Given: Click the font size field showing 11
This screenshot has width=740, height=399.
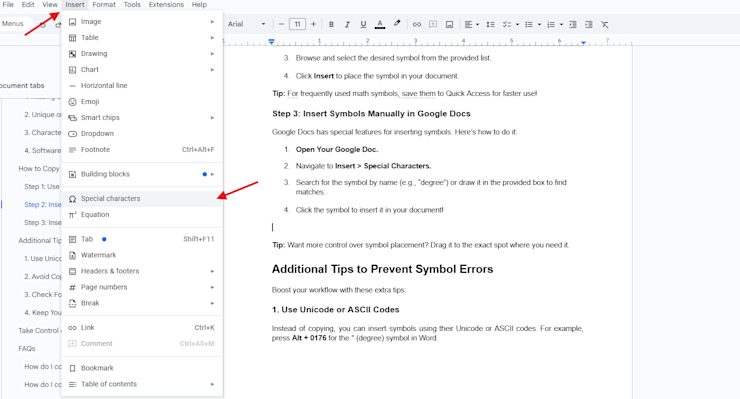Looking at the screenshot, I should (x=297, y=24).
